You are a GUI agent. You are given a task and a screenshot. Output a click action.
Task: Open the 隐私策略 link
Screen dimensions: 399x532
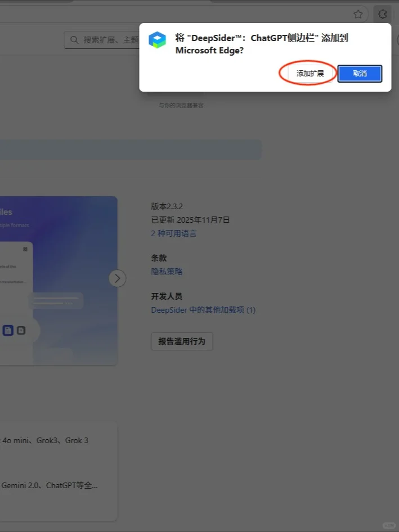[x=167, y=272]
